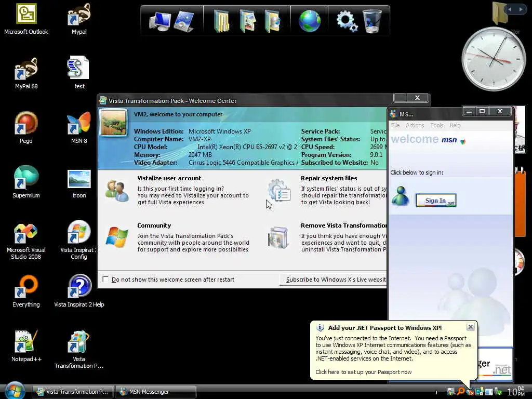Launch the Everything search shortcut
Viewport: 532px width, 399px height.
[26, 291]
